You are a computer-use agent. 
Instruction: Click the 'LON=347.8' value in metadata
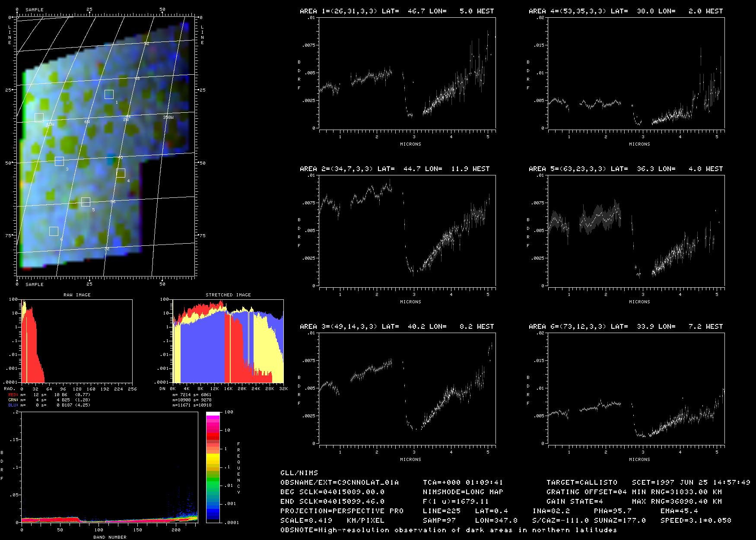tap(496, 521)
